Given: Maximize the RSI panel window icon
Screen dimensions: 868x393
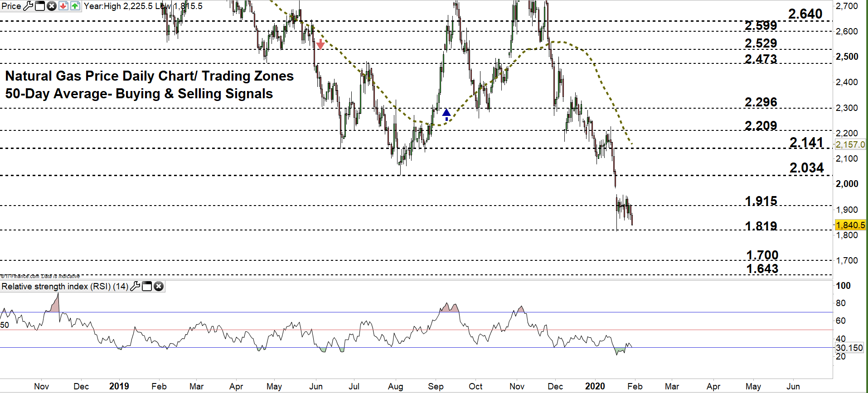Looking at the screenshot, I should [147, 286].
